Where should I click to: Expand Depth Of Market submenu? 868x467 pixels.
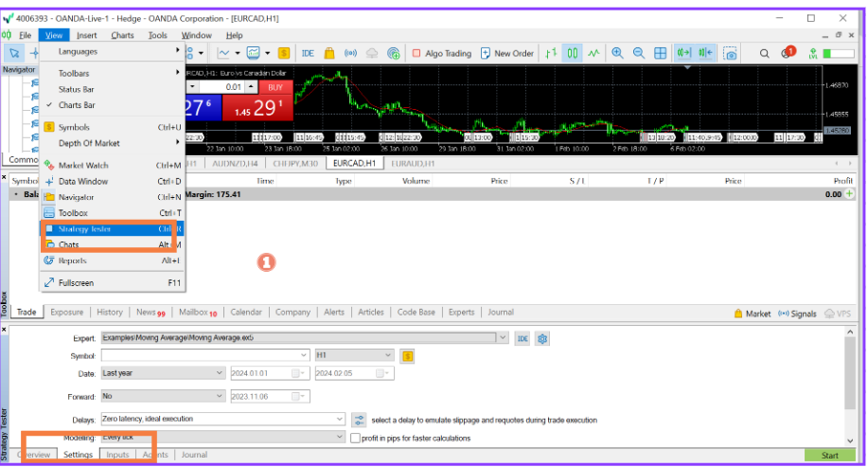(x=113, y=143)
